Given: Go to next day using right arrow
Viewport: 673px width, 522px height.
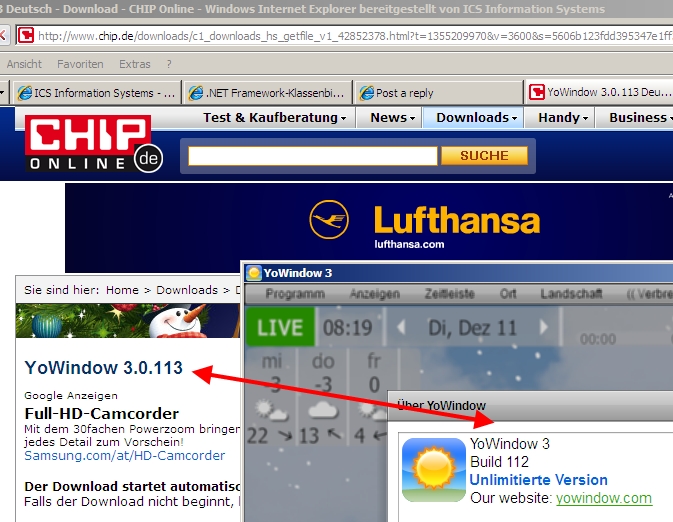Looking at the screenshot, I should 544,327.
